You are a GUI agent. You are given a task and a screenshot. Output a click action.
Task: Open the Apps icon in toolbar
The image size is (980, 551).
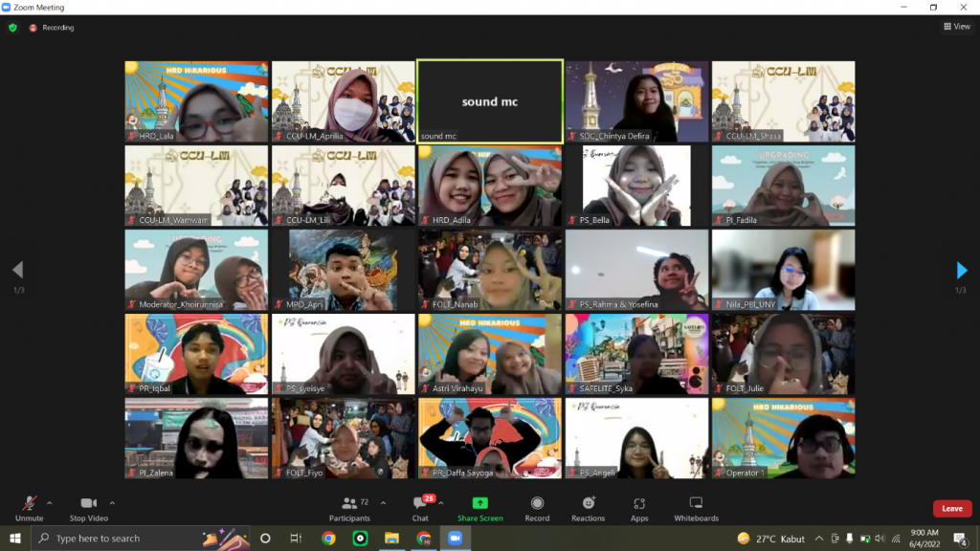(x=638, y=503)
